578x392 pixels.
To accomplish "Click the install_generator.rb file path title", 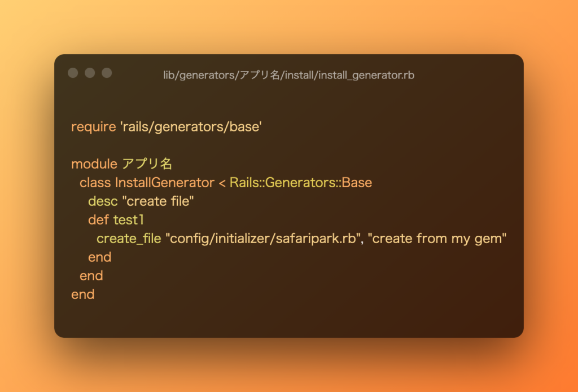I will (288, 75).
